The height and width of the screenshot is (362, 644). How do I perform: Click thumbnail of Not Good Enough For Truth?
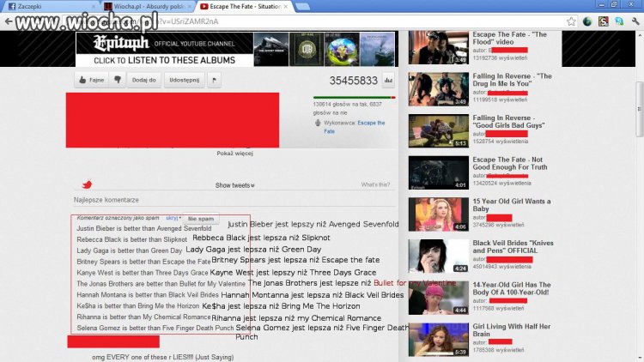[438, 172]
